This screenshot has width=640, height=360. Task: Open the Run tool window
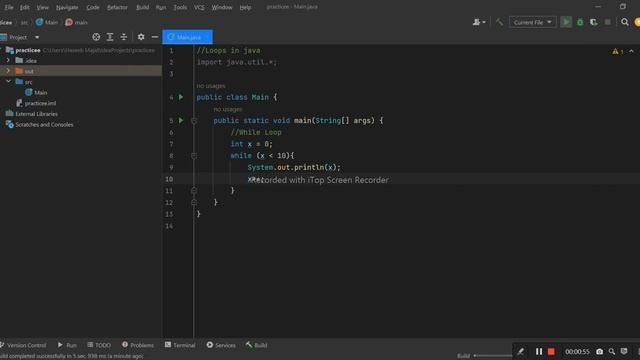(x=67, y=345)
